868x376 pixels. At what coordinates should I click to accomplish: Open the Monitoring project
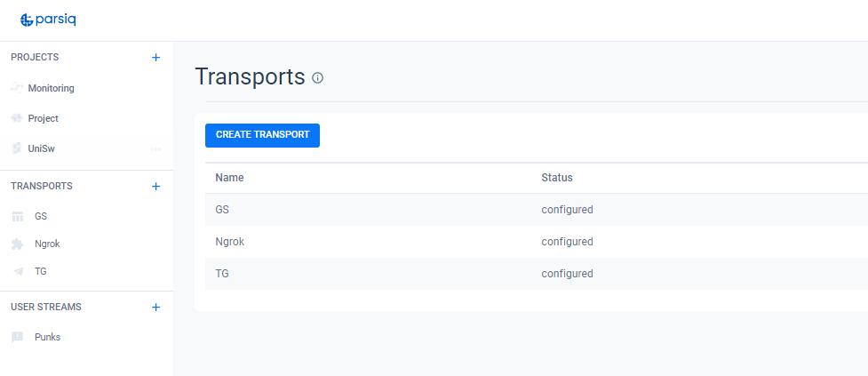51,89
